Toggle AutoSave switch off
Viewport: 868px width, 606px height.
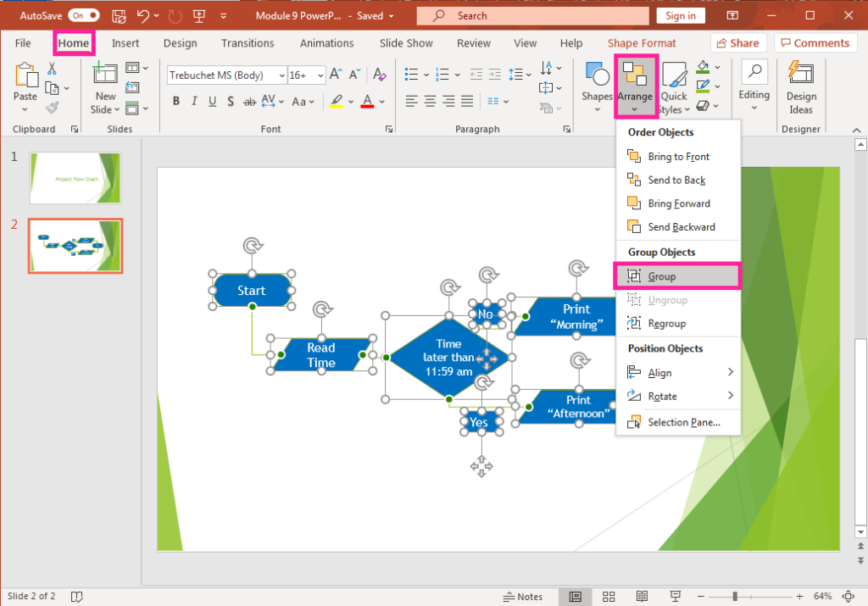coord(83,15)
